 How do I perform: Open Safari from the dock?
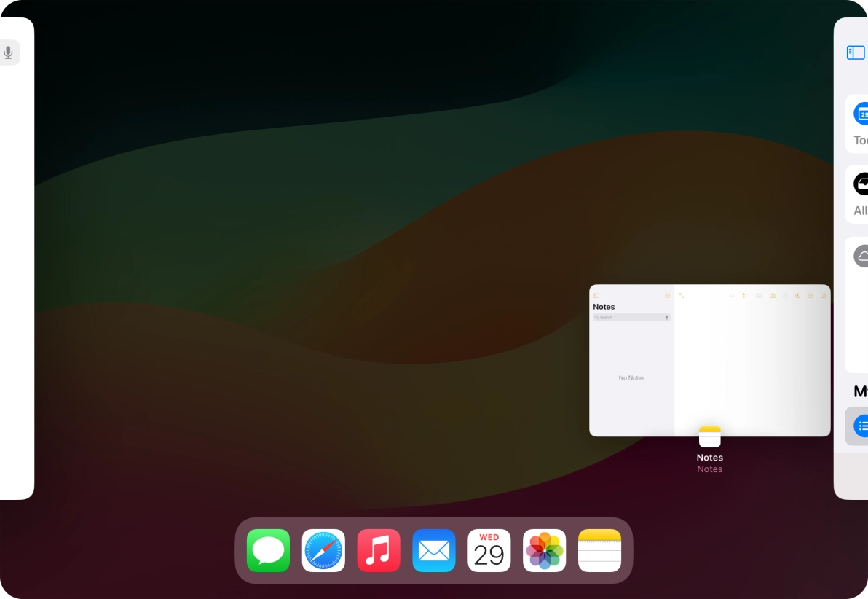323,550
